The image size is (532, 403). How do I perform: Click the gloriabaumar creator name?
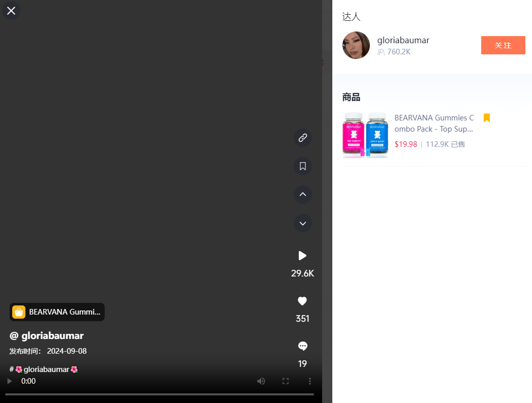click(403, 40)
